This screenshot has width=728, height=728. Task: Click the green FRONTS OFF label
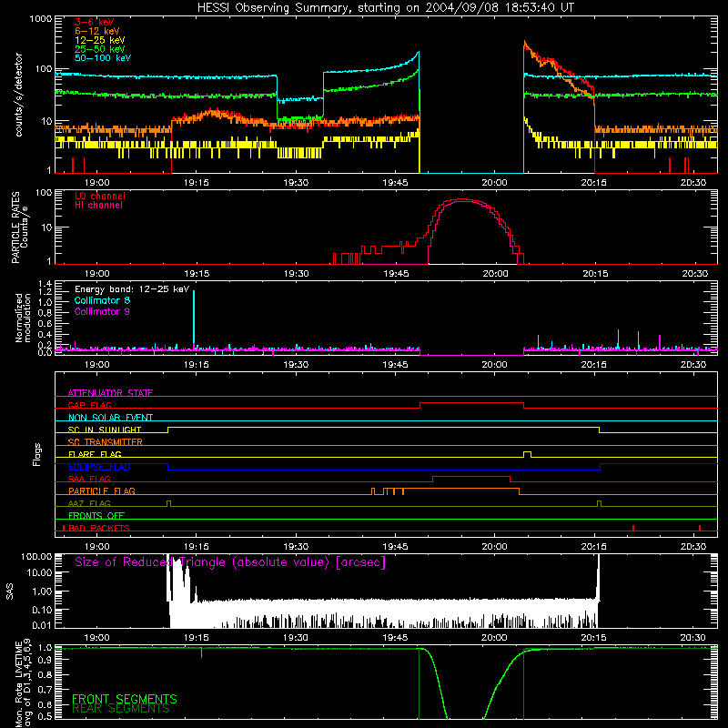tap(96, 515)
